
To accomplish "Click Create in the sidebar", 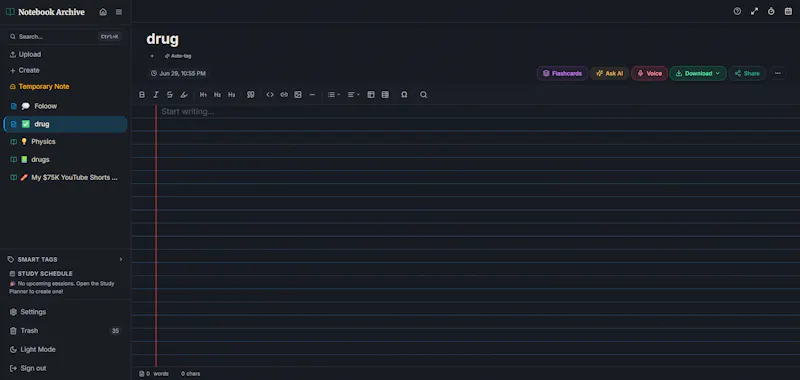I will coord(24,70).
